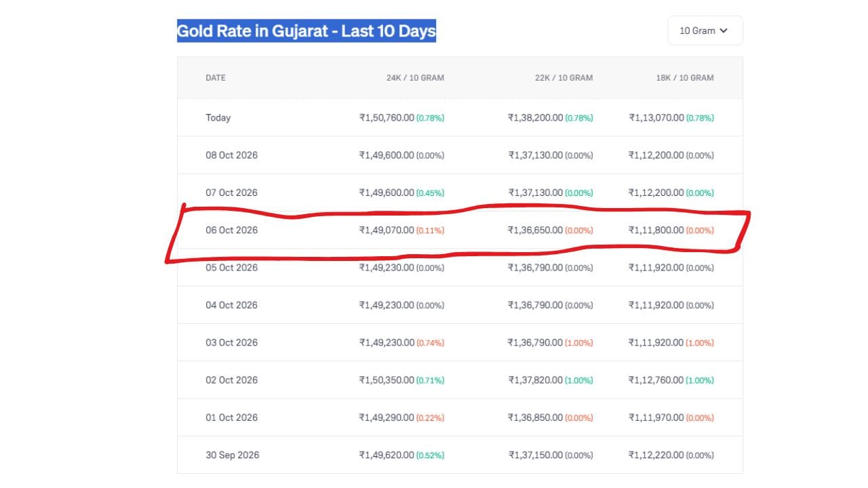Select the '05 Oct 2026' date cell
This screenshot has width=868, height=488.
(232, 268)
